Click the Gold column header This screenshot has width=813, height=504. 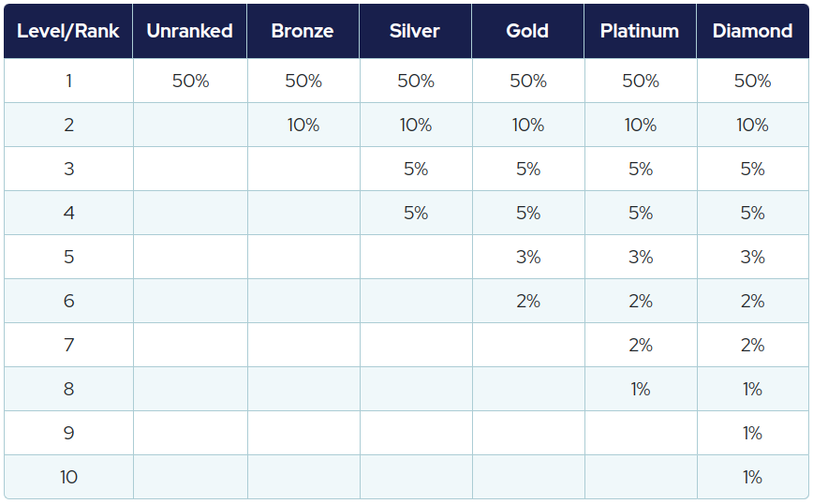pyautogui.click(x=528, y=31)
